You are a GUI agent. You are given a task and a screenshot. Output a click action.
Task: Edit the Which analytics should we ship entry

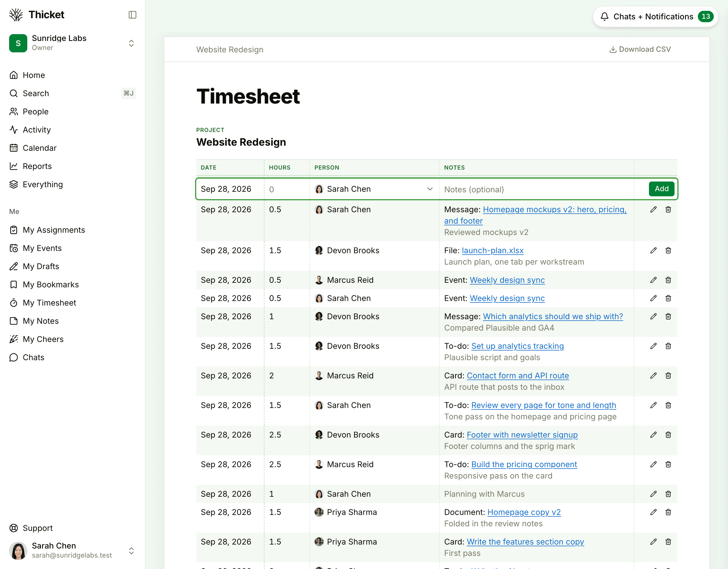tap(653, 317)
